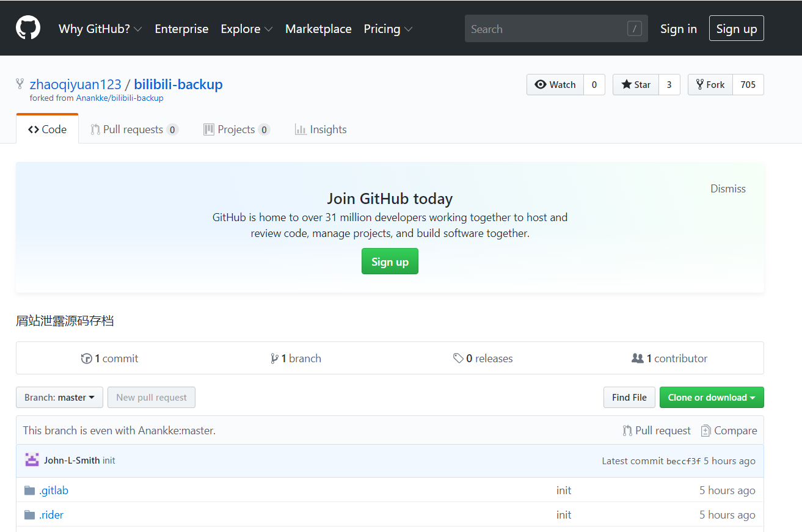802x532 pixels.
Task: Dismiss the Join GitHub banner
Action: (728, 189)
